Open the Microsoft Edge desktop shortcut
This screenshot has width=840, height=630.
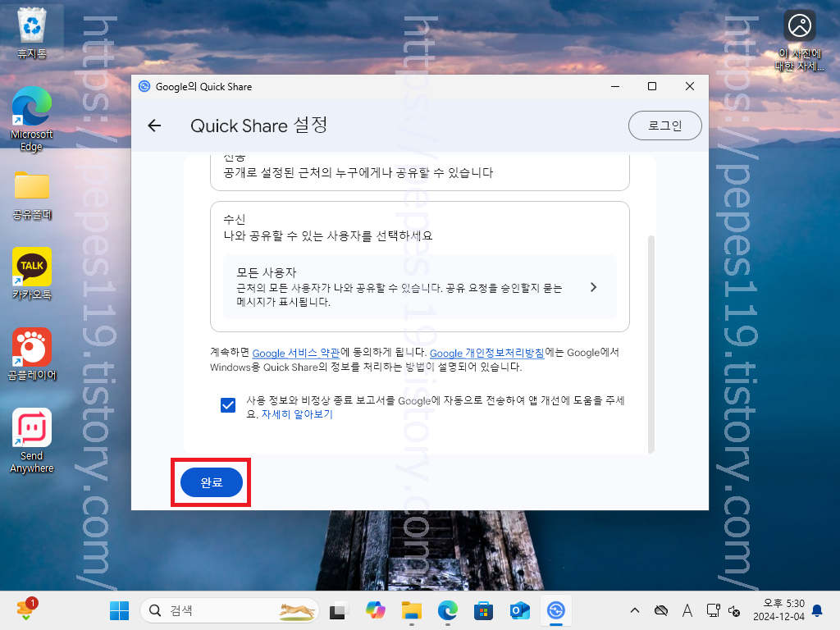pos(32,120)
